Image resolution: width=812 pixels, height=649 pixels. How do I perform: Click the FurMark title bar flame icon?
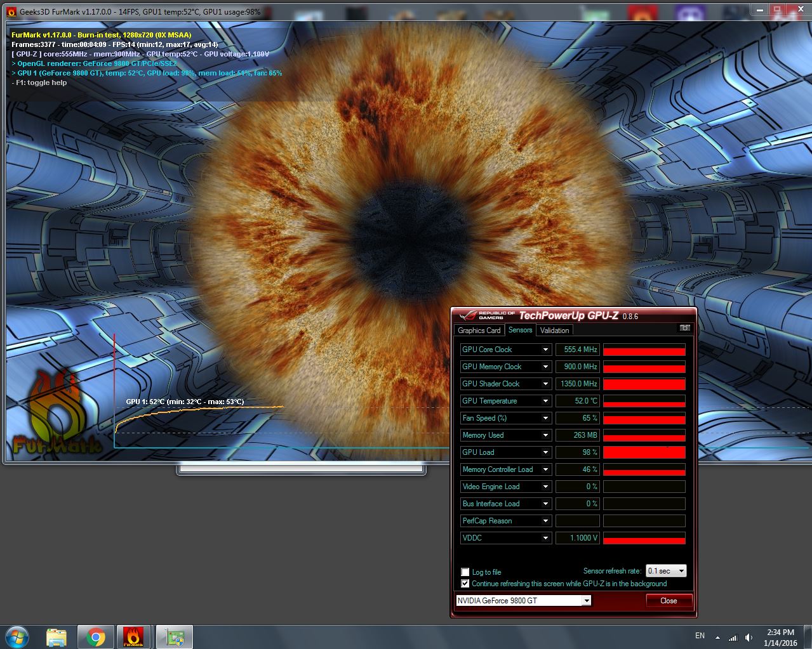[x=11, y=12]
